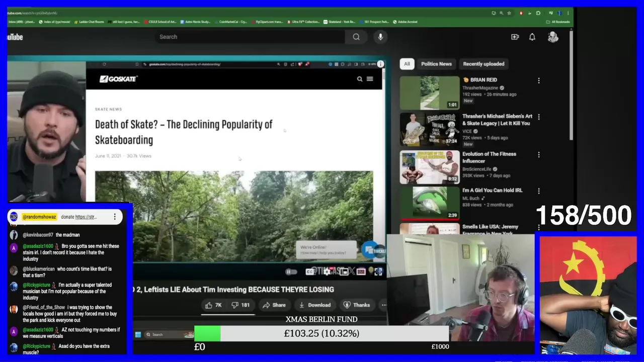The image size is (644, 362).
Task: Open the Create video camera icon
Action: point(515,37)
